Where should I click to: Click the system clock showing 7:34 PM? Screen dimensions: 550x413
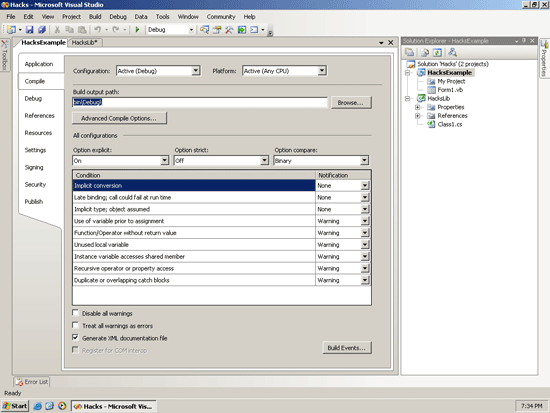[x=531, y=406]
